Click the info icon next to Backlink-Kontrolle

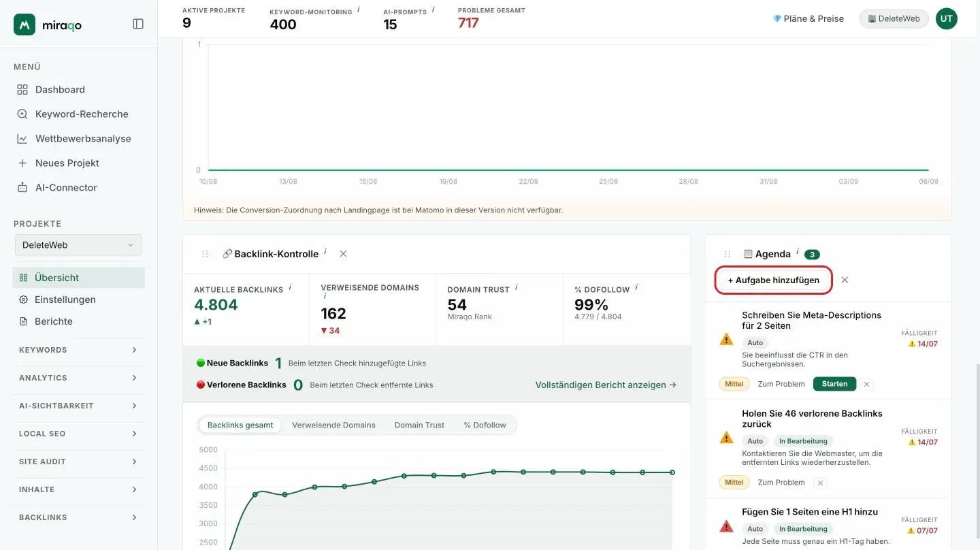click(325, 252)
